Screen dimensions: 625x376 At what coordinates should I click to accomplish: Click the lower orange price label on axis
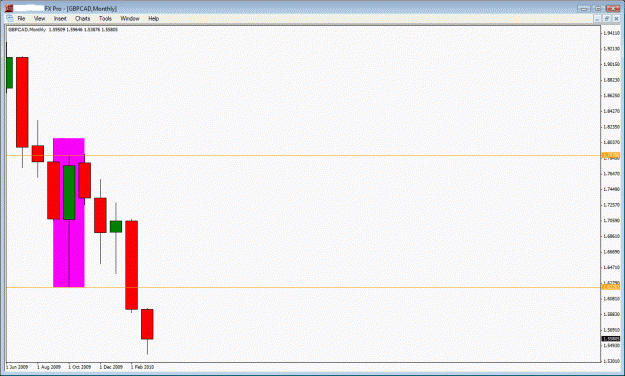click(611, 287)
